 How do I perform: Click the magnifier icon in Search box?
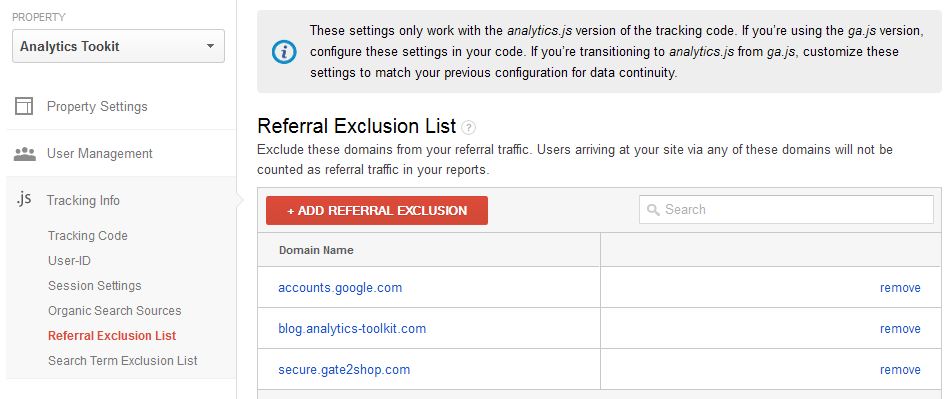click(653, 210)
